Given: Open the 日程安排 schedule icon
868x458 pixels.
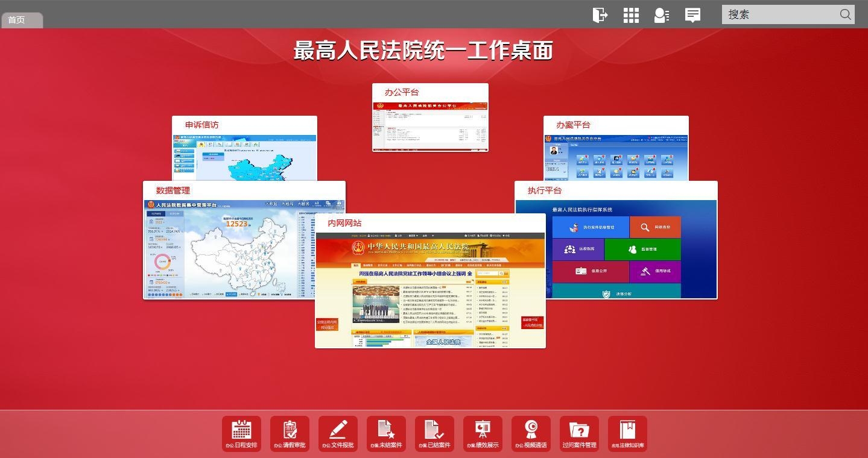Looking at the screenshot, I should coord(241,433).
